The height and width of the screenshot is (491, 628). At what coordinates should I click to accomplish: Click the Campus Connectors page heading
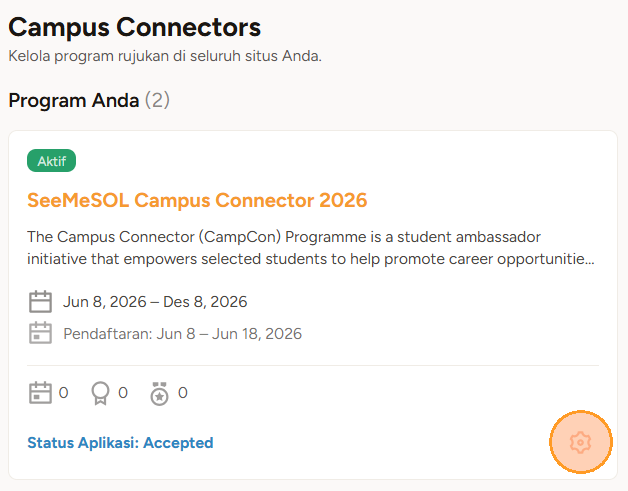click(x=135, y=28)
